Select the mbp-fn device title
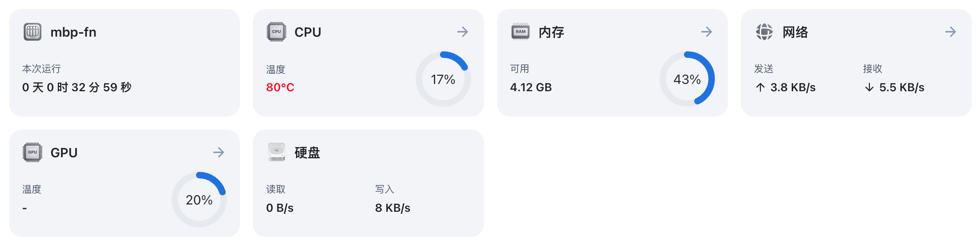This screenshot has width=980, height=246. [73, 32]
